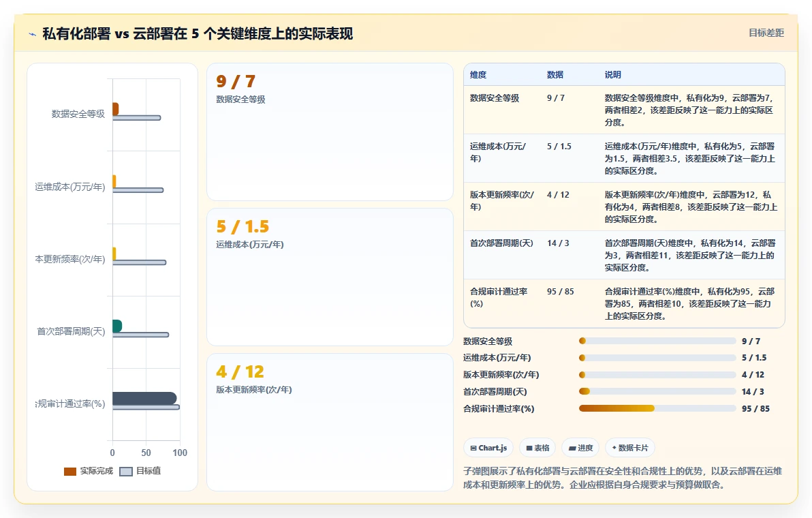812x518 pixels.
Task: Click the 首次部署周期(天) axis label in chart
Action: pyautogui.click(x=71, y=331)
